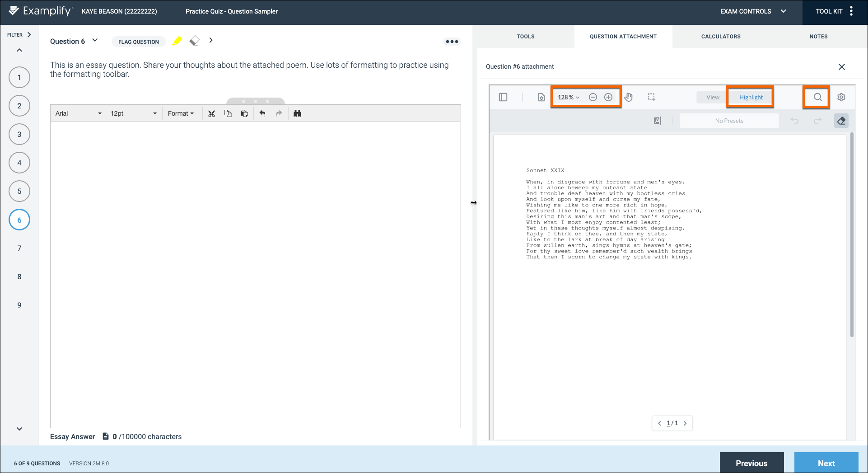Screen dimensions: 868x473
Task: Click the Next button
Action: pyautogui.click(x=826, y=463)
